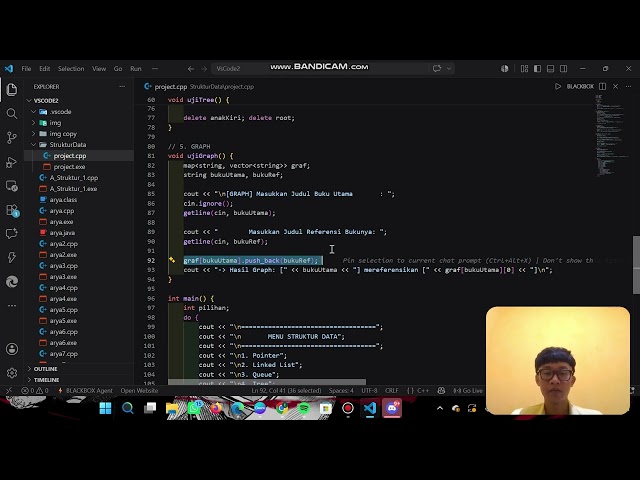The width and height of the screenshot is (640, 480).
Task: Collapse the StrukturData folder
Action: coord(33,144)
